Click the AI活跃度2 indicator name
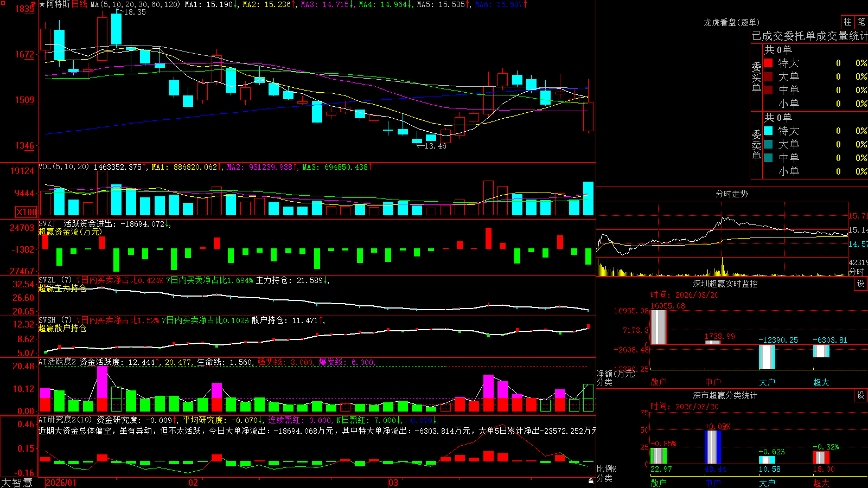Viewport: 868px width, 488px height. coord(58,362)
